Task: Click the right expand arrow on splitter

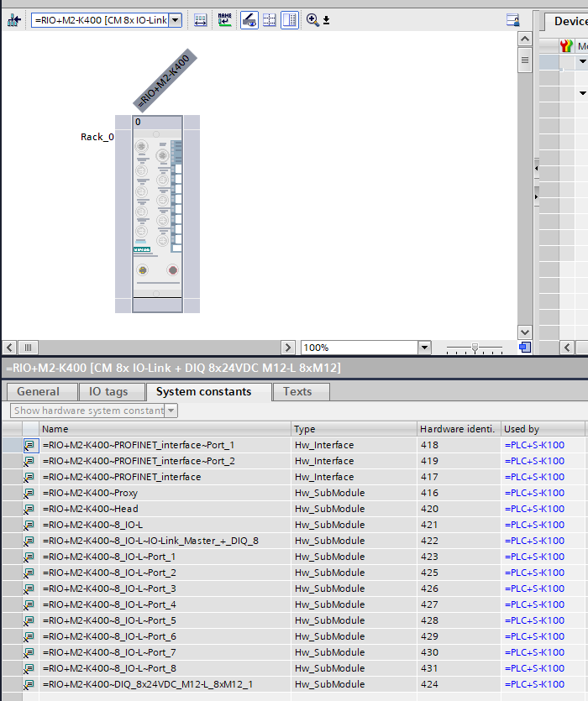Action: (x=537, y=196)
